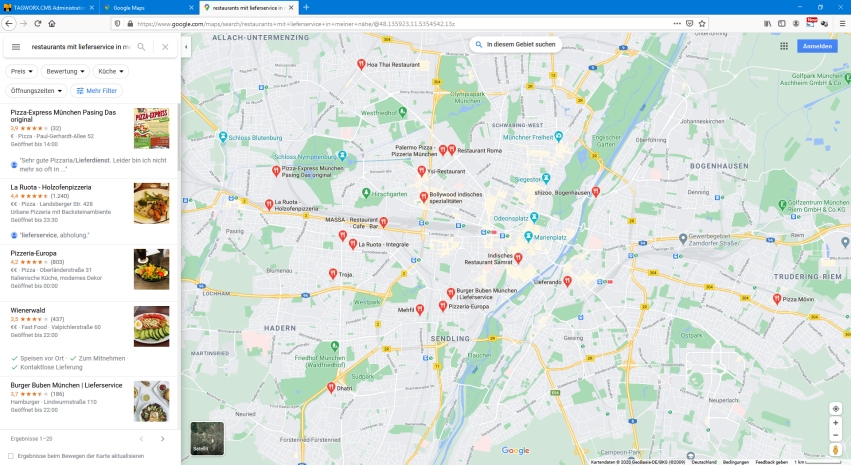Open the Google Maps hamburger menu

click(16, 47)
